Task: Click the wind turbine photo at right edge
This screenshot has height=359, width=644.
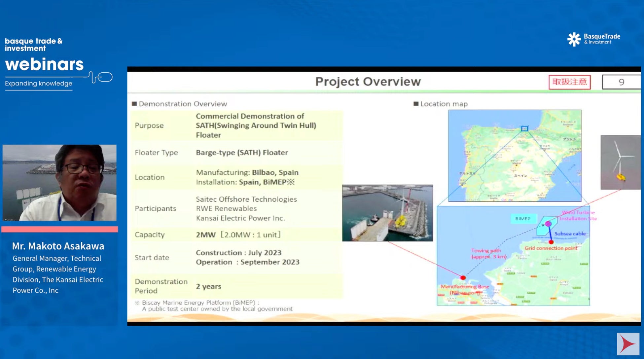Action: tap(620, 162)
